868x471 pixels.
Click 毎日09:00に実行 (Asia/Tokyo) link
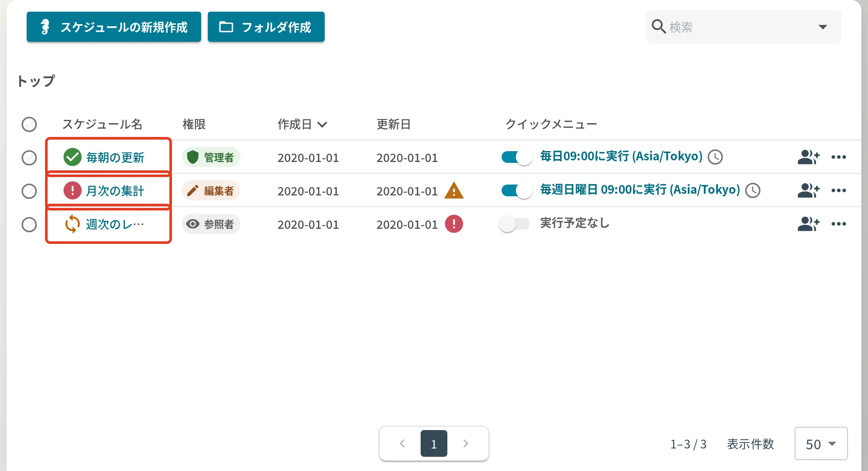(x=621, y=156)
